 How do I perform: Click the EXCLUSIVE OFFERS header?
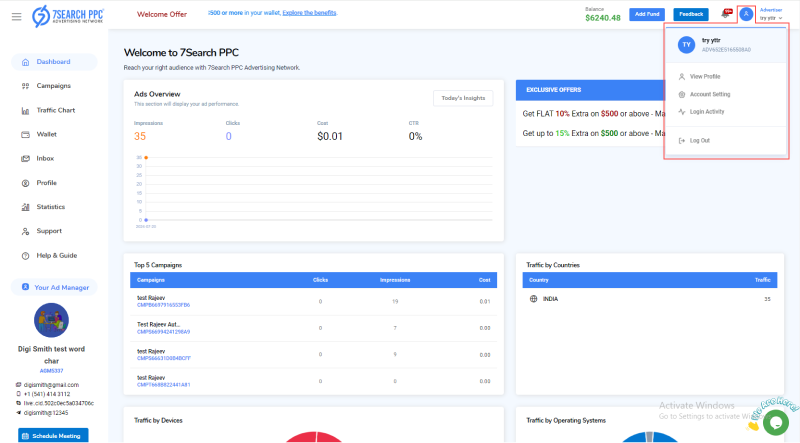[554, 90]
